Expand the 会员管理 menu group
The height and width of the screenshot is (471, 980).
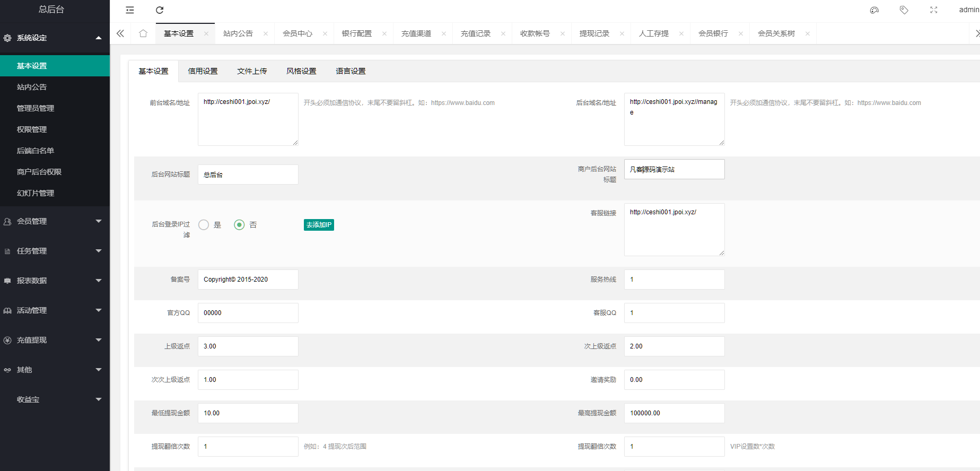tap(55, 221)
